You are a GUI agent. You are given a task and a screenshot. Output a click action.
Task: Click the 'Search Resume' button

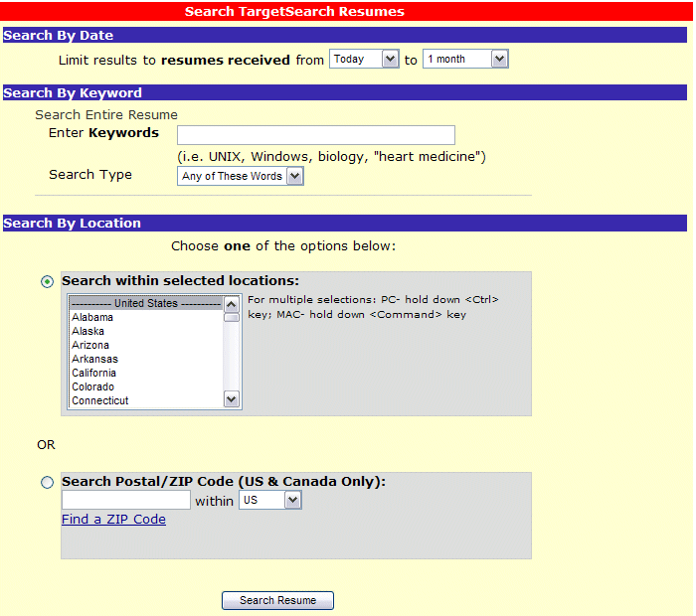277,600
